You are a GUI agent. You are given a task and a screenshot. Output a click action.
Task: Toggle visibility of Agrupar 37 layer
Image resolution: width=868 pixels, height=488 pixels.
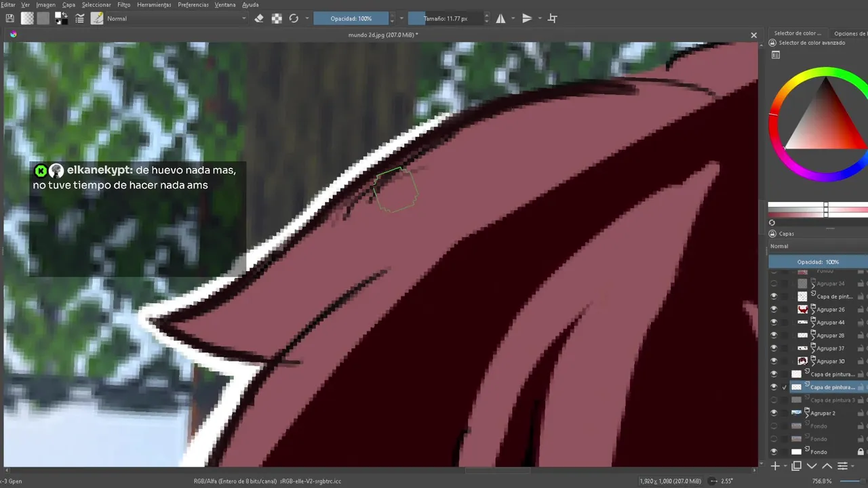pyautogui.click(x=774, y=348)
